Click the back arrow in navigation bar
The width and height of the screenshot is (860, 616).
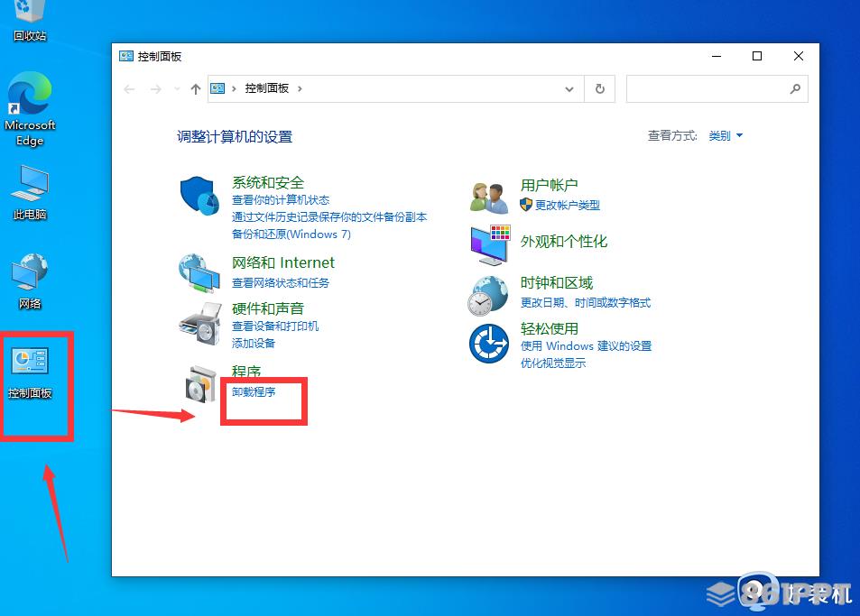129,88
